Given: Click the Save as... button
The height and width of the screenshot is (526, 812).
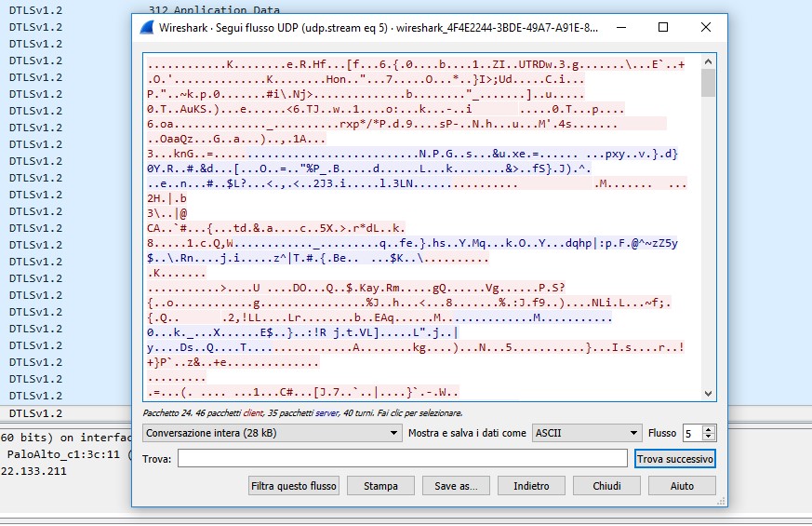Looking at the screenshot, I should point(456,486).
